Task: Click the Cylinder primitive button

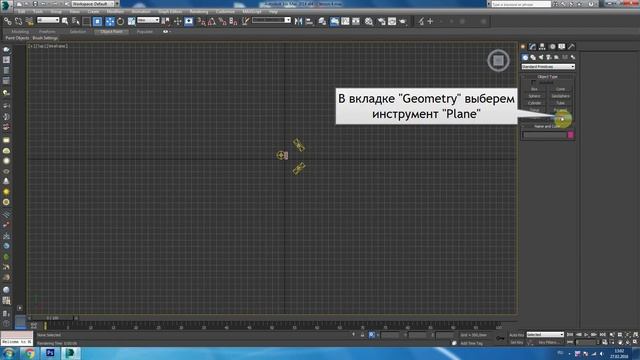Action: (x=534, y=103)
